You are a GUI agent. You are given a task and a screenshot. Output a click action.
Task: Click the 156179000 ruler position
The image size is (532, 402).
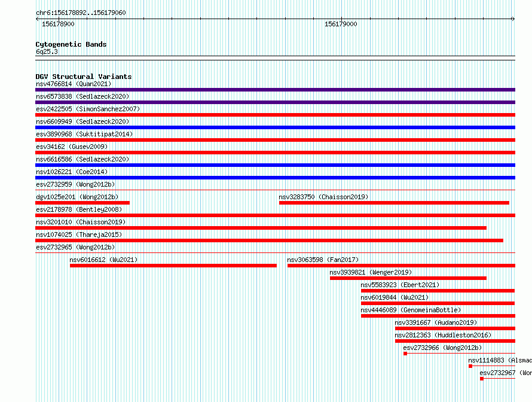point(341,24)
